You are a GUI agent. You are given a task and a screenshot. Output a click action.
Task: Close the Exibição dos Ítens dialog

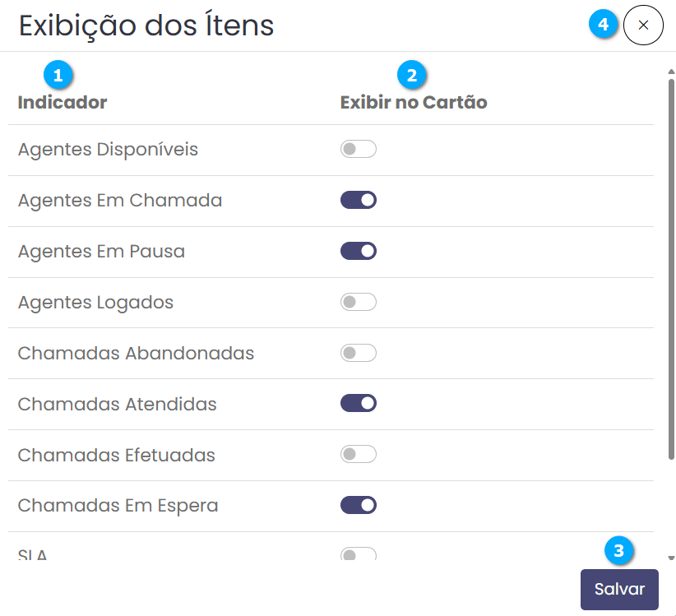tap(643, 25)
